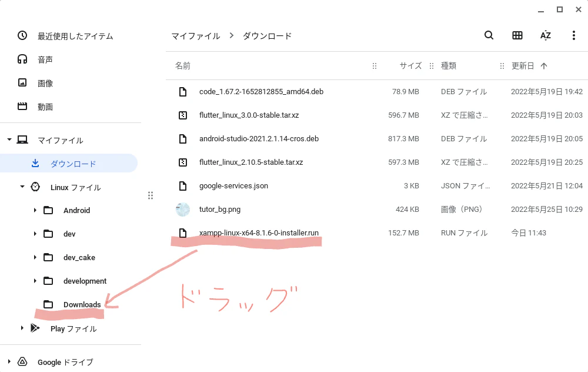The height and width of the screenshot is (372, 588).
Task: Click the development folder icon
Action: (x=48, y=281)
